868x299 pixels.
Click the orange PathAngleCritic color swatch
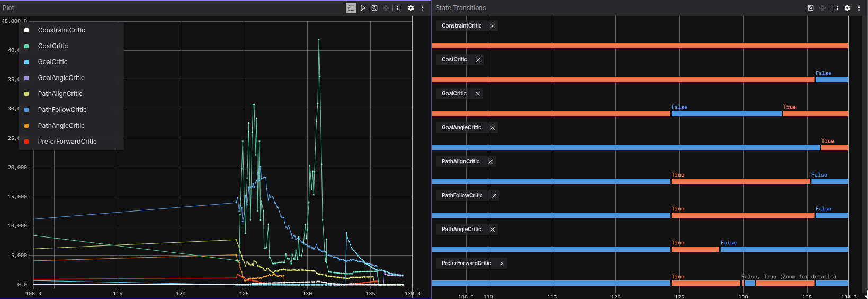pos(26,126)
